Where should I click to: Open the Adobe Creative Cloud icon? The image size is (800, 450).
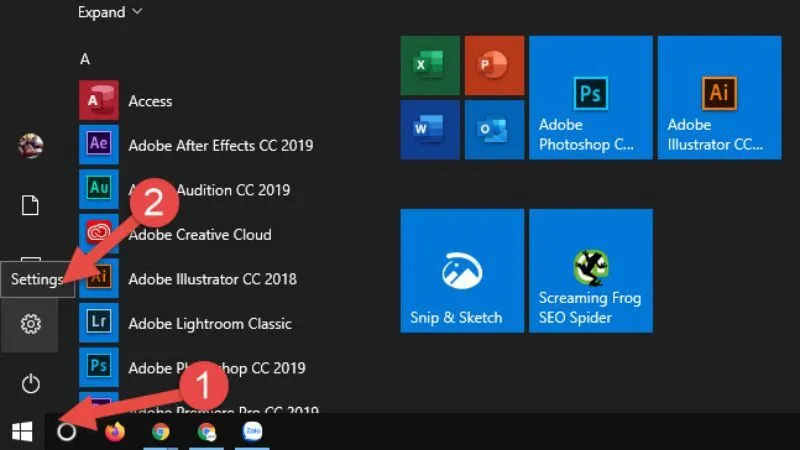(x=98, y=233)
